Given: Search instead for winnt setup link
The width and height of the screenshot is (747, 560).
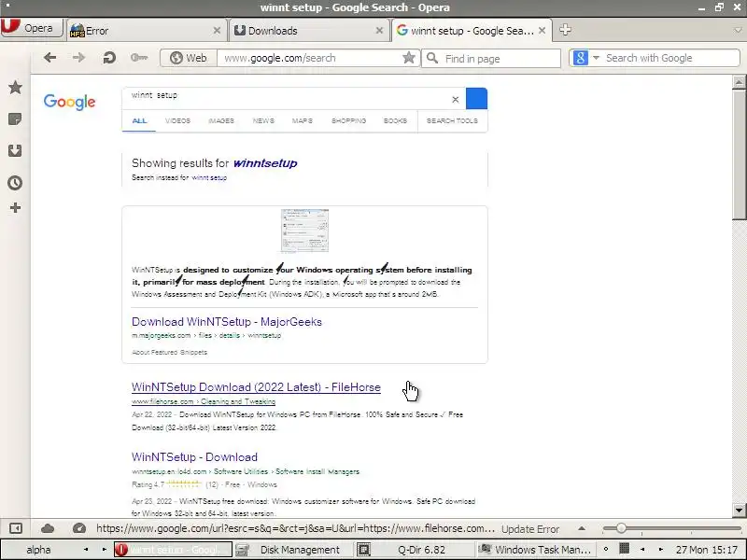Looking at the screenshot, I should pos(209,177).
